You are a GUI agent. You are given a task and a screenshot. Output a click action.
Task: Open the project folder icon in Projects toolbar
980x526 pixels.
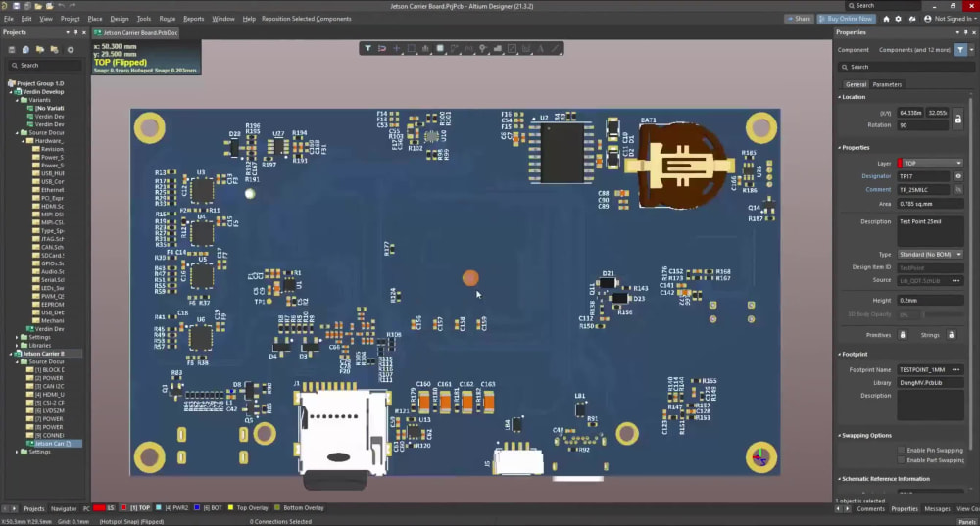tap(40, 49)
